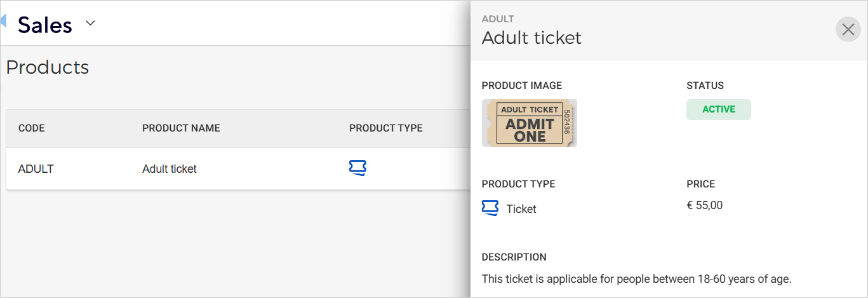
Task: Sort by the CODE column header
Action: click(31, 128)
